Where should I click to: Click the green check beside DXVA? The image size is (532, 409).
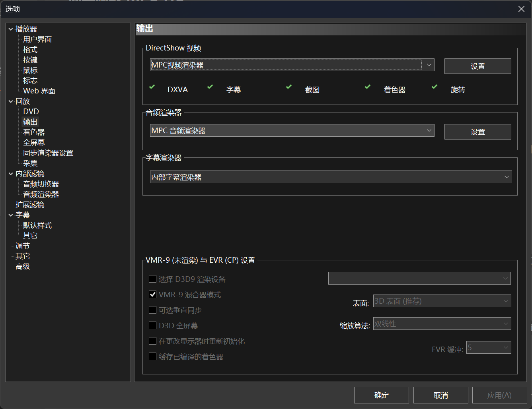click(152, 87)
